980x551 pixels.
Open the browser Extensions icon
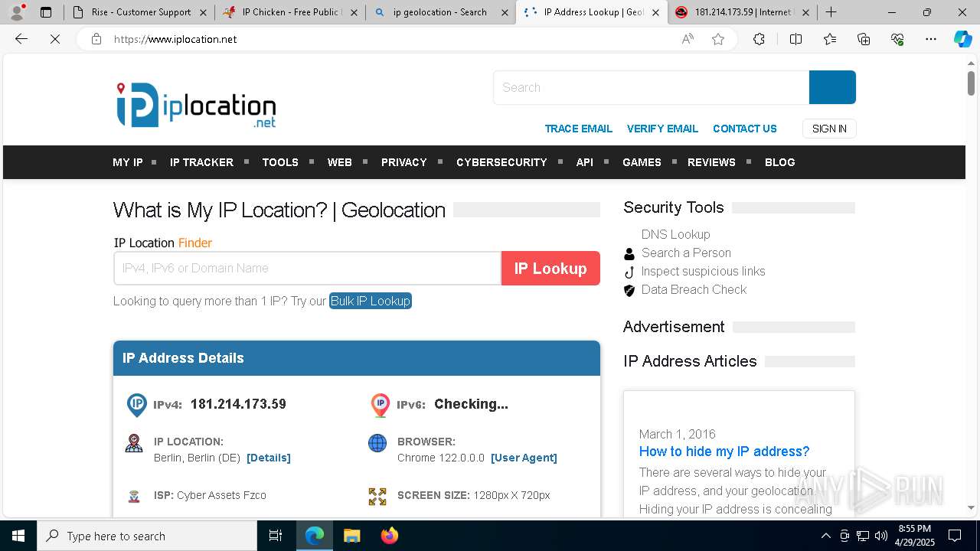pyautogui.click(x=759, y=39)
